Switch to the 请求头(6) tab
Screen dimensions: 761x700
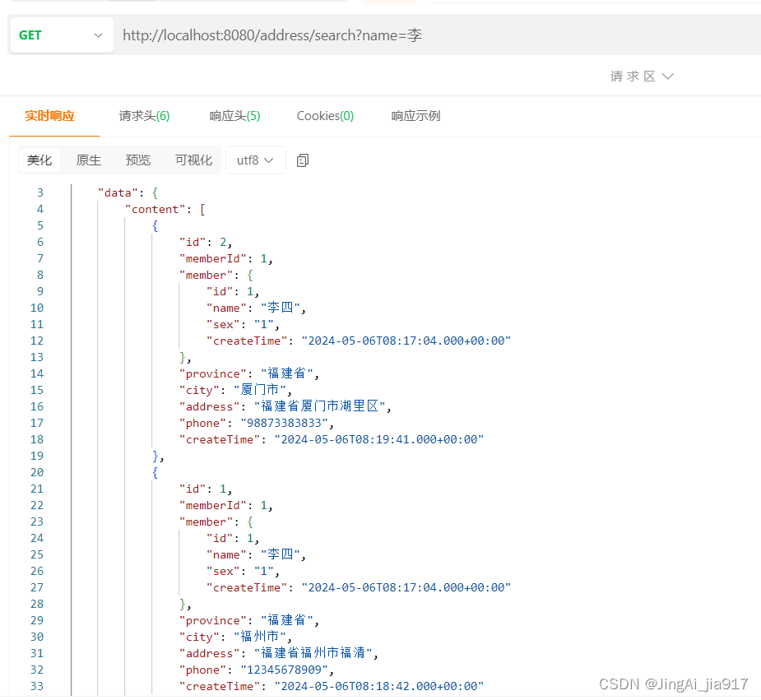click(x=144, y=116)
